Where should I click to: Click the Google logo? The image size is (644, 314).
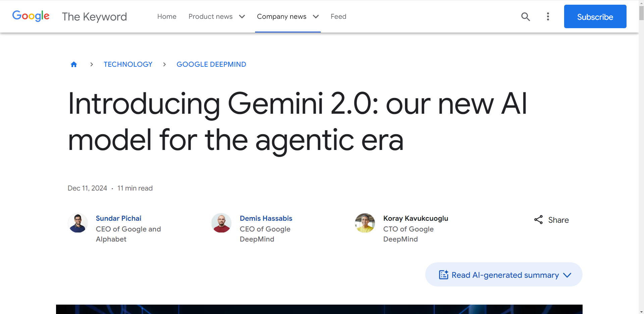pyautogui.click(x=31, y=16)
